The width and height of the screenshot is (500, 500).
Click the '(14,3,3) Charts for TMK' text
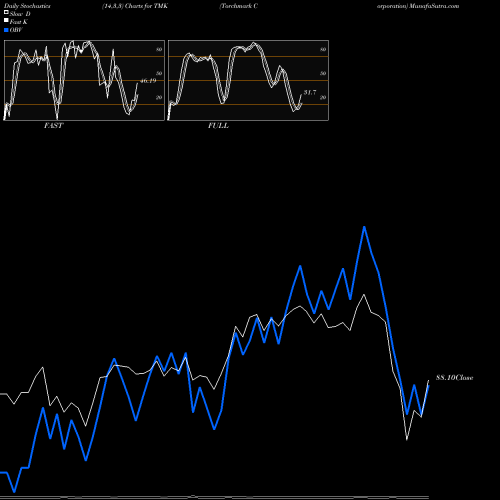(135, 6)
